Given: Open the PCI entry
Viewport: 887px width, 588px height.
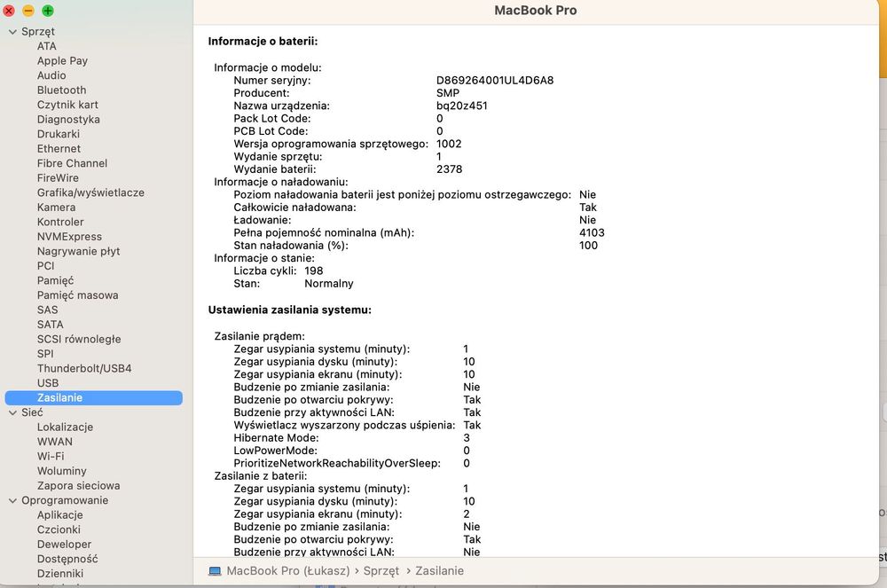Looking at the screenshot, I should coord(46,266).
